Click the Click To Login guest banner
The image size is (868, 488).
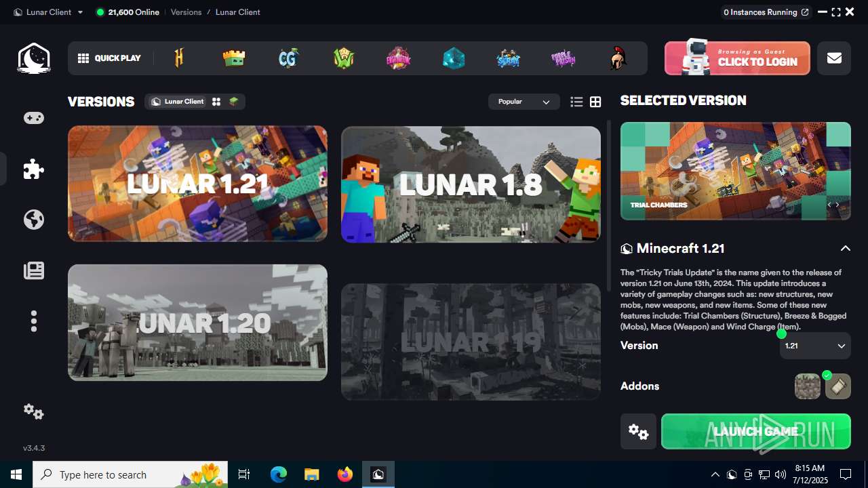click(x=737, y=58)
